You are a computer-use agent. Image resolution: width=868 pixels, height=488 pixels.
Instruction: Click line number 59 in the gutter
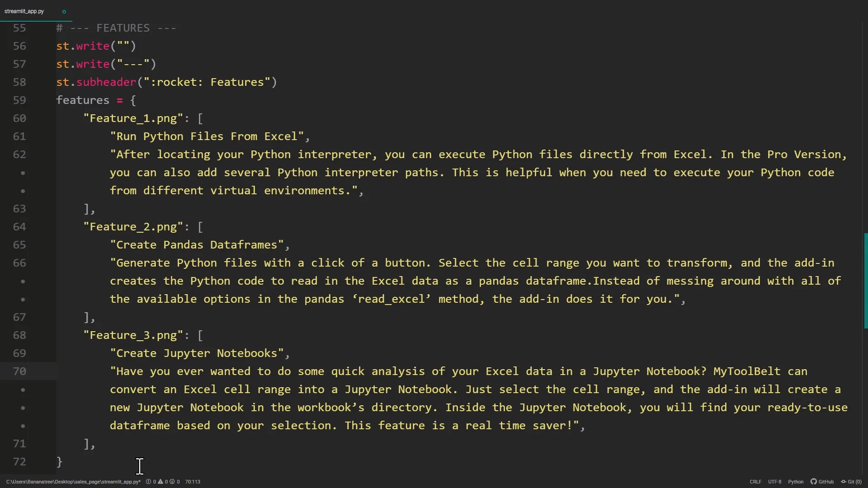pyautogui.click(x=19, y=100)
